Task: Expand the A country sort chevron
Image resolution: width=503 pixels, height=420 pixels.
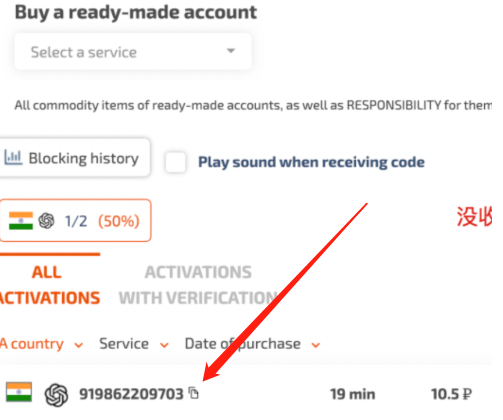Action: (x=79, y=345)
